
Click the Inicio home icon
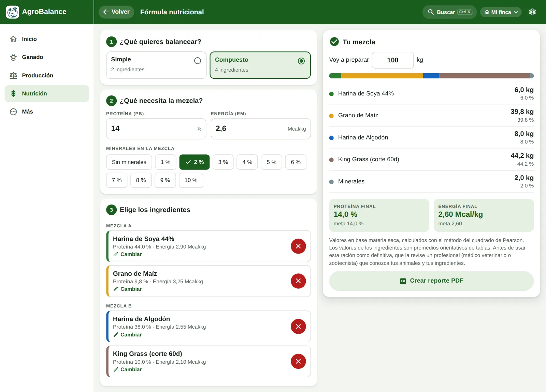tap(13, 39)
